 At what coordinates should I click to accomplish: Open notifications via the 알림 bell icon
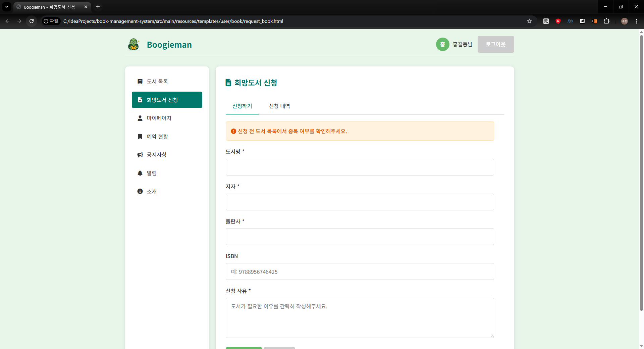point(140,173)
